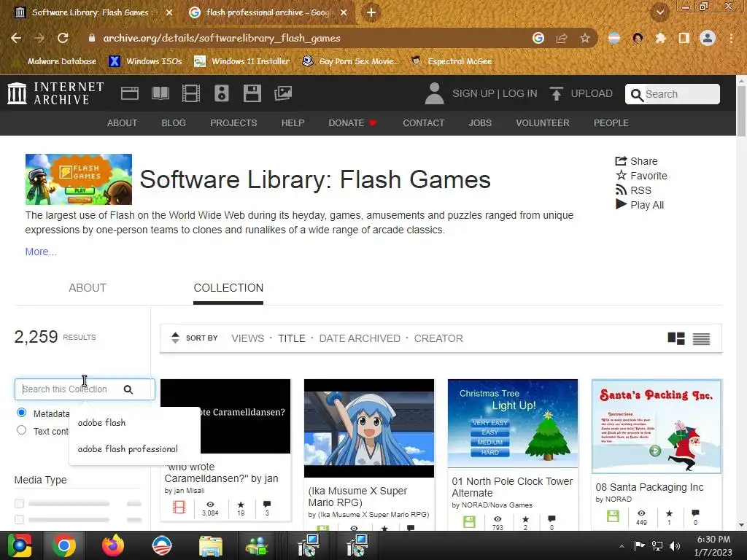Open the Video film icon in navbar
This screenshot has height=560, width=747.
[x=191, y=93]
